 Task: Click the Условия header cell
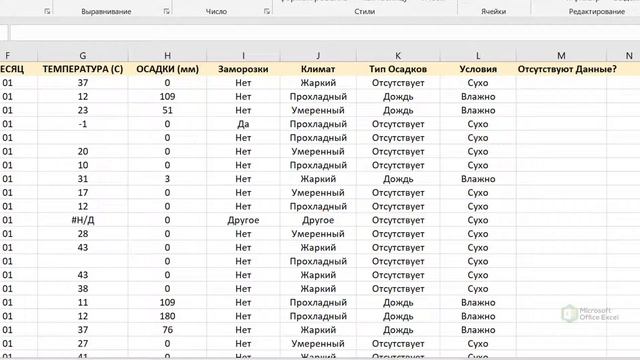click(478, 69)
